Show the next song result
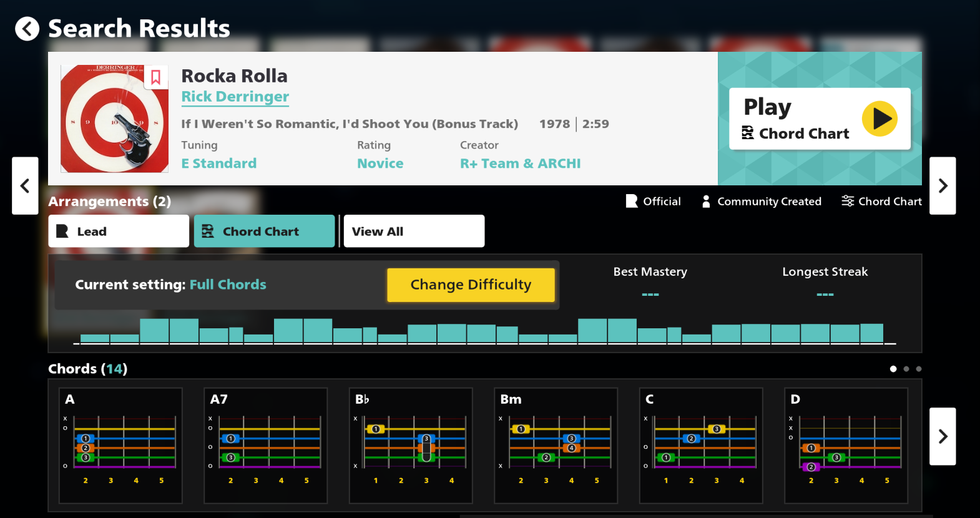This screenshot has width=980, height=518. (943, 185)
